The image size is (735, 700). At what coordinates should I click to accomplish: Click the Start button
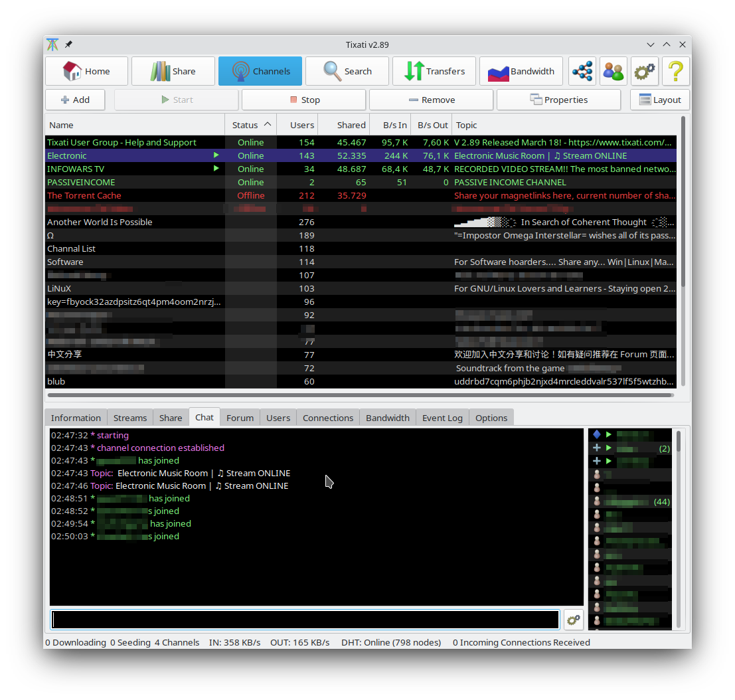(177, 100)
